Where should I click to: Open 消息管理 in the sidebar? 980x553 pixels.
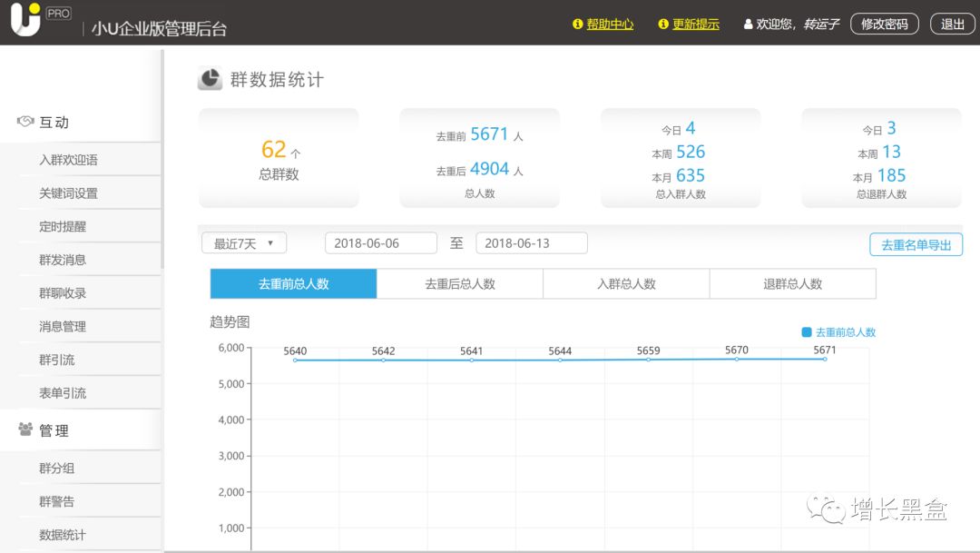63,326
